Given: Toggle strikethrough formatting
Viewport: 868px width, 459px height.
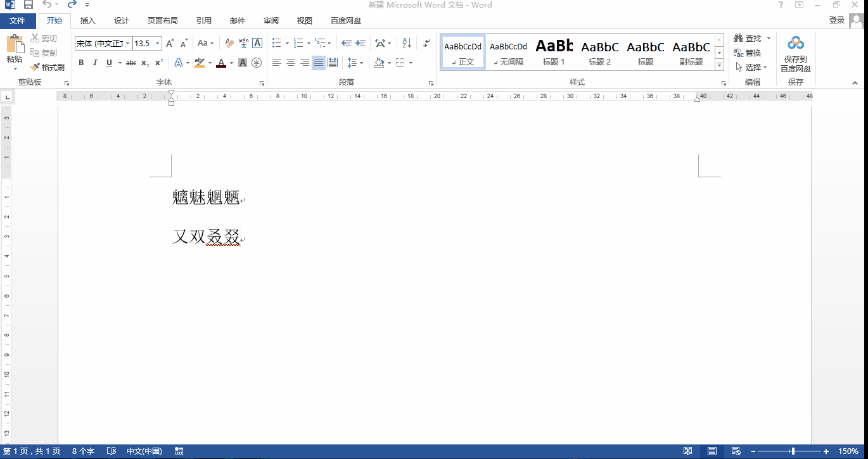Looking at the screenshot, I should (131, 63).
